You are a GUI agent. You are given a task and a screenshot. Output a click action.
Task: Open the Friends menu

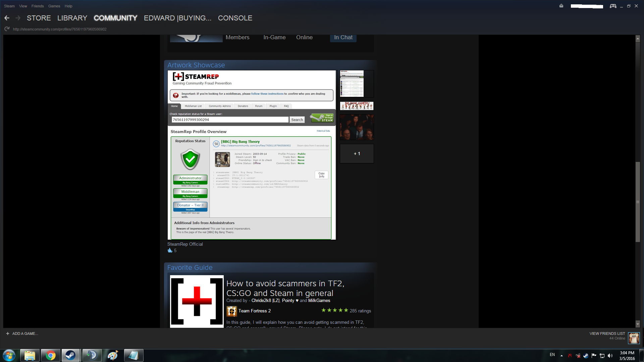[38, 6]
